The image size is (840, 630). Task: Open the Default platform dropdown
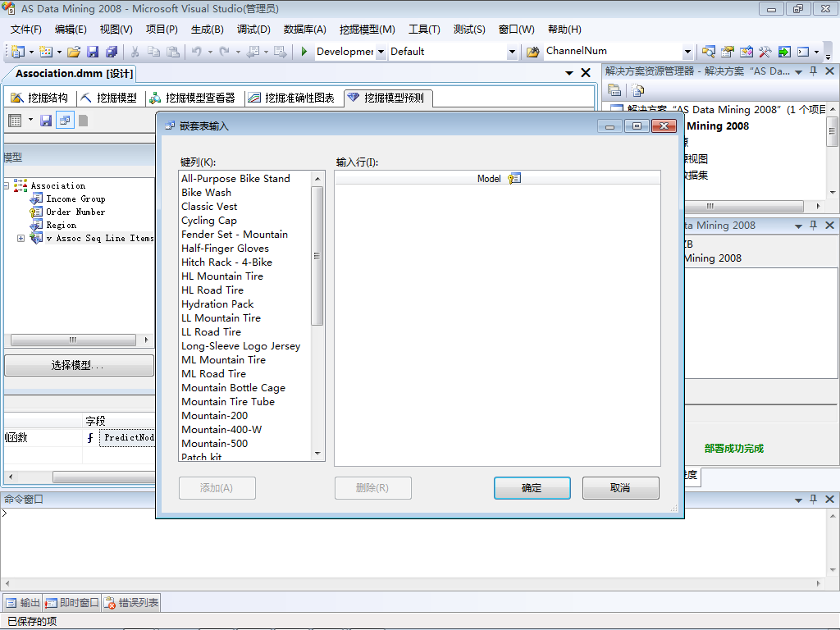point(512,52)
